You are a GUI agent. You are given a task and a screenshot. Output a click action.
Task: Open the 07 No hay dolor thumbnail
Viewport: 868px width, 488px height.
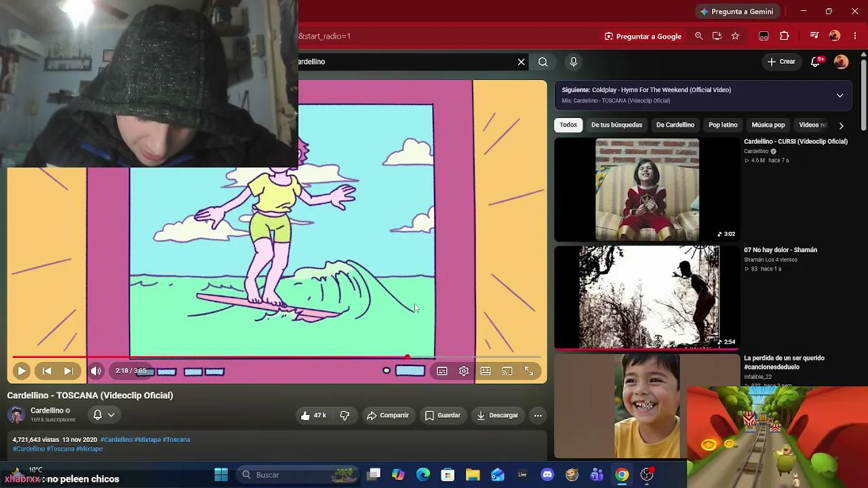(647, 298)
